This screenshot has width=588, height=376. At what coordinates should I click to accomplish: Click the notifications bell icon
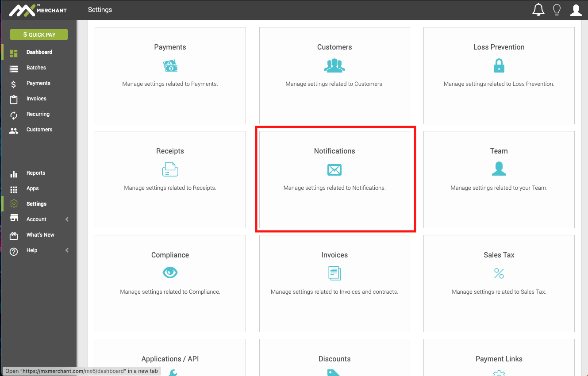tap(538, 9)
